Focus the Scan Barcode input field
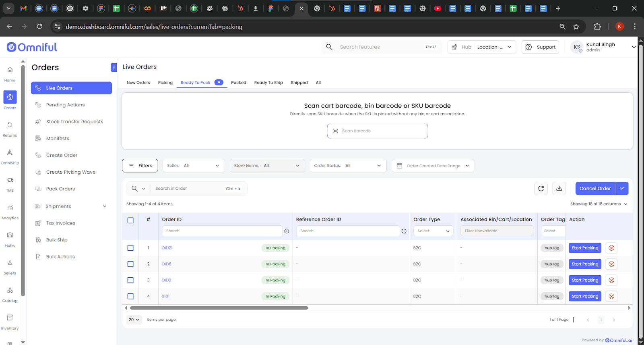This screenshot has height=345, width=644. [382, 131]
